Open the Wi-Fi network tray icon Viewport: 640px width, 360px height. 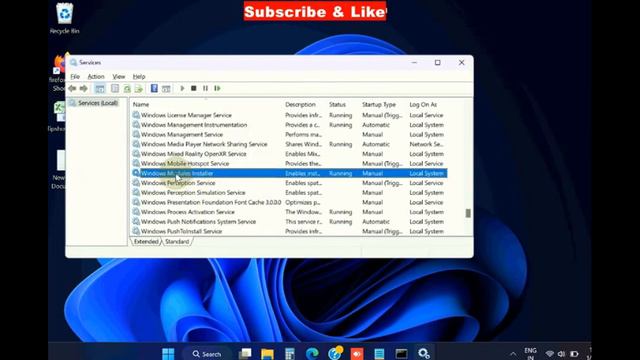pyautogui.click(x=550, y=354)
